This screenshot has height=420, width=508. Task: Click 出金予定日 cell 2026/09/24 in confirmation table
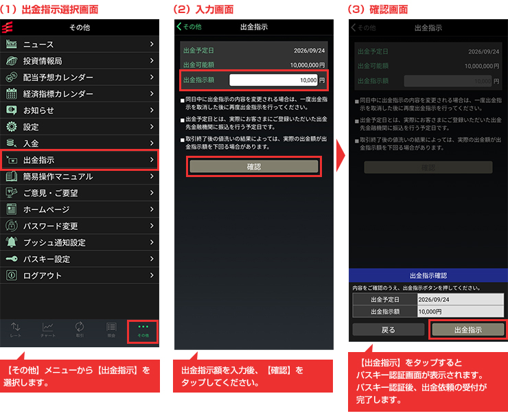[x=460, y=299]
